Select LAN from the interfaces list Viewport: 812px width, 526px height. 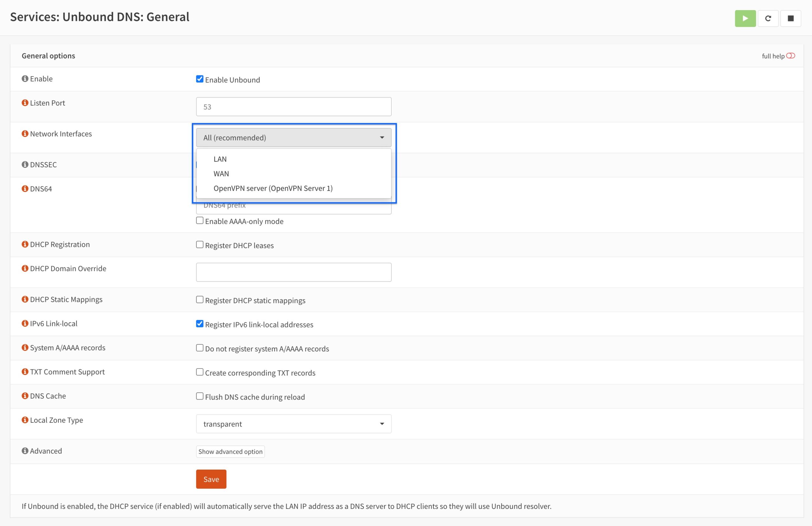click(220, 159)
